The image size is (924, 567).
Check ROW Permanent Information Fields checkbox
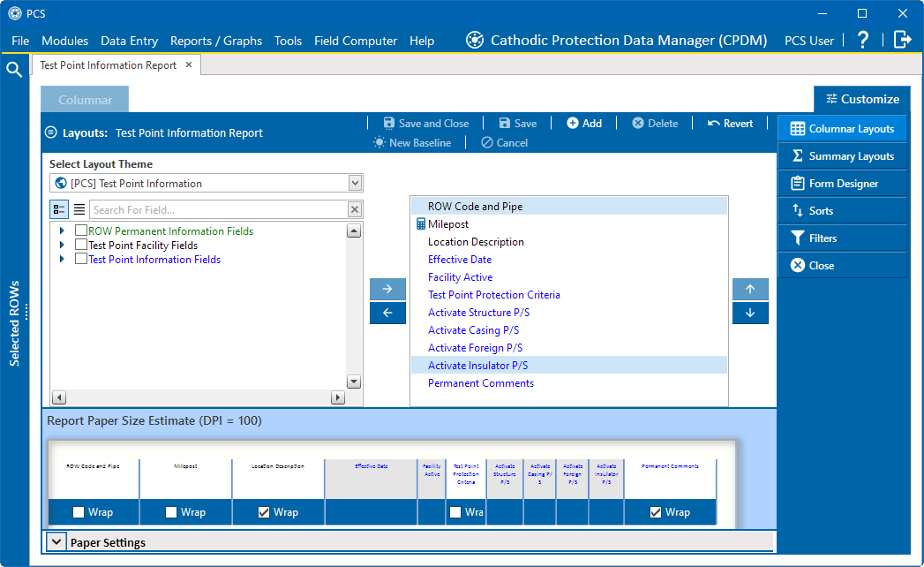(81, 231)
